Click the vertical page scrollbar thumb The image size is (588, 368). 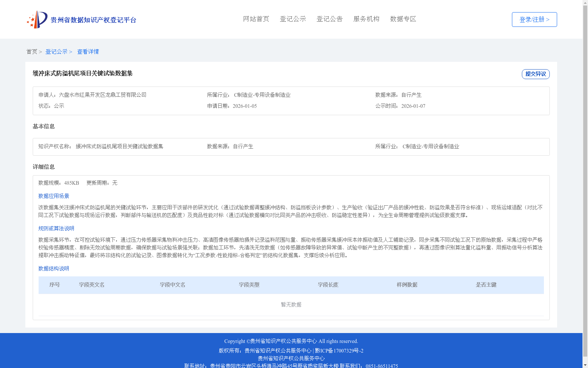[585, 181]
